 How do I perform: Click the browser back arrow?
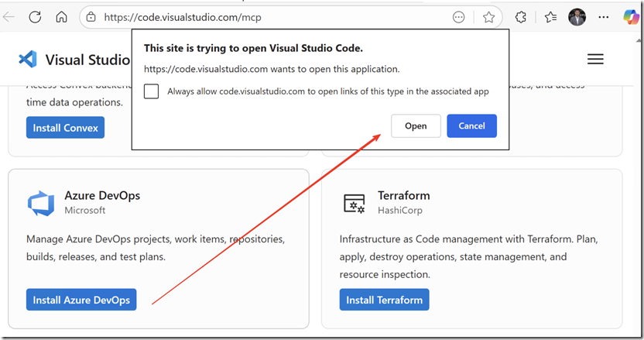click(9, 17)
